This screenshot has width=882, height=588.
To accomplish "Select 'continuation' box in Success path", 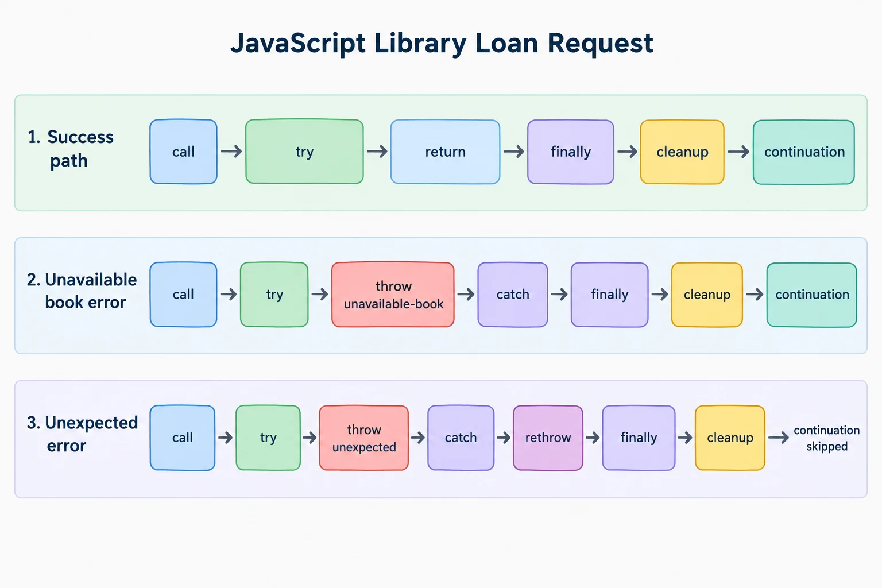I will 804,152.
